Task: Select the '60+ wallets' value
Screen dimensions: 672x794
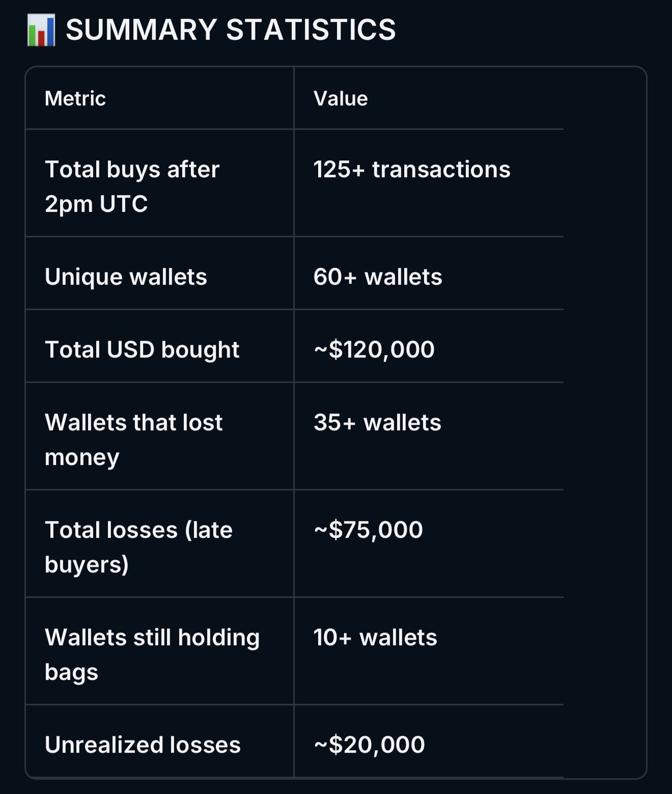Action: [377, 277]
